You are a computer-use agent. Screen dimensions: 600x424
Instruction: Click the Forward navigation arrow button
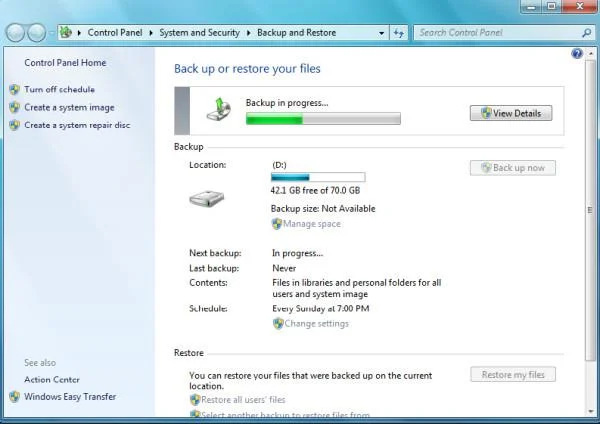pos(37,33)
